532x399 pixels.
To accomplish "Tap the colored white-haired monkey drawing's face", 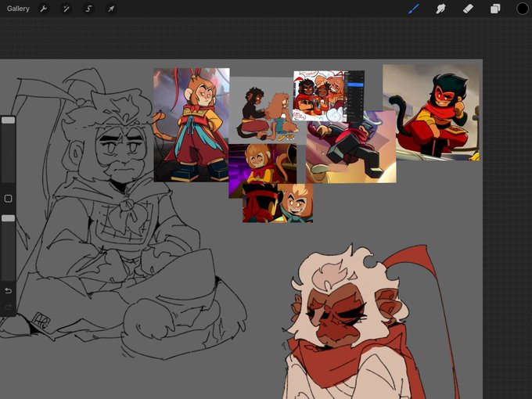I will pos(336,315).
